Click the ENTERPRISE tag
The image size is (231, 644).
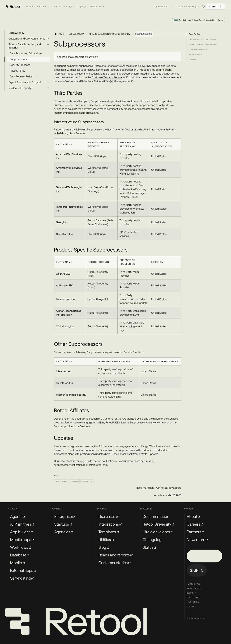click(87, 481)
